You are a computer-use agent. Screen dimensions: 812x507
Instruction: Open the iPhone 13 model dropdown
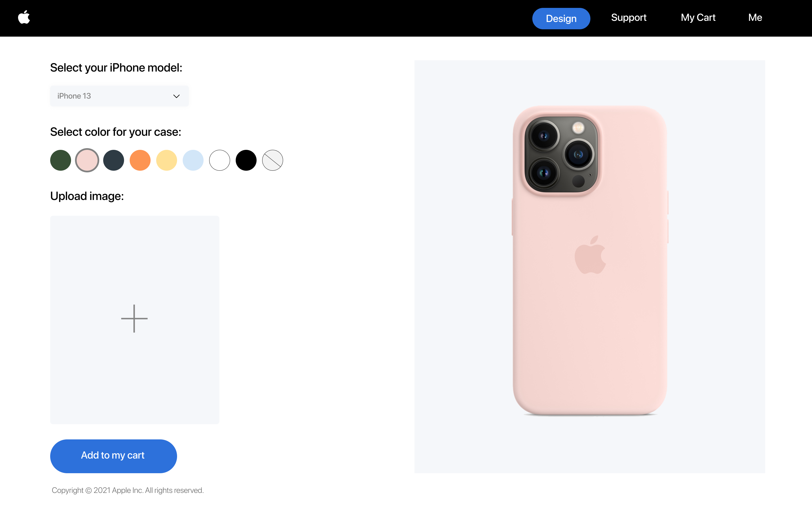(x=120, y=96)
